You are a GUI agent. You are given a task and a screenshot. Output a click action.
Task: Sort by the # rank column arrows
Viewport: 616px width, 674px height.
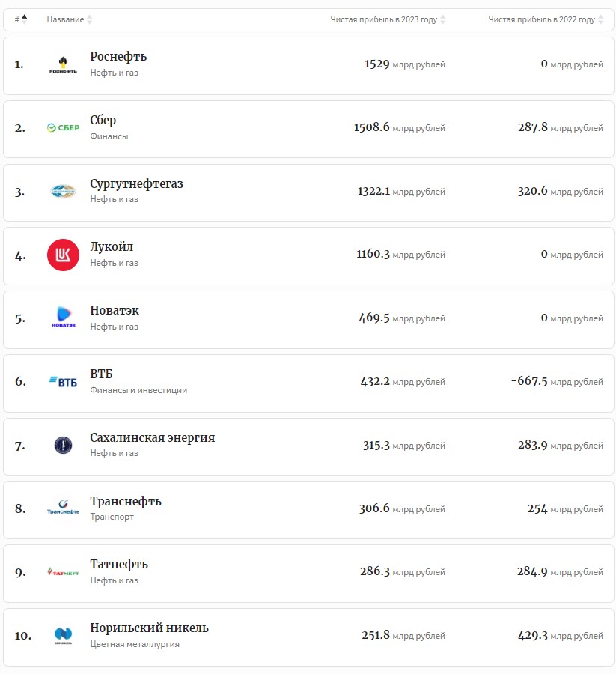(24, 19)
